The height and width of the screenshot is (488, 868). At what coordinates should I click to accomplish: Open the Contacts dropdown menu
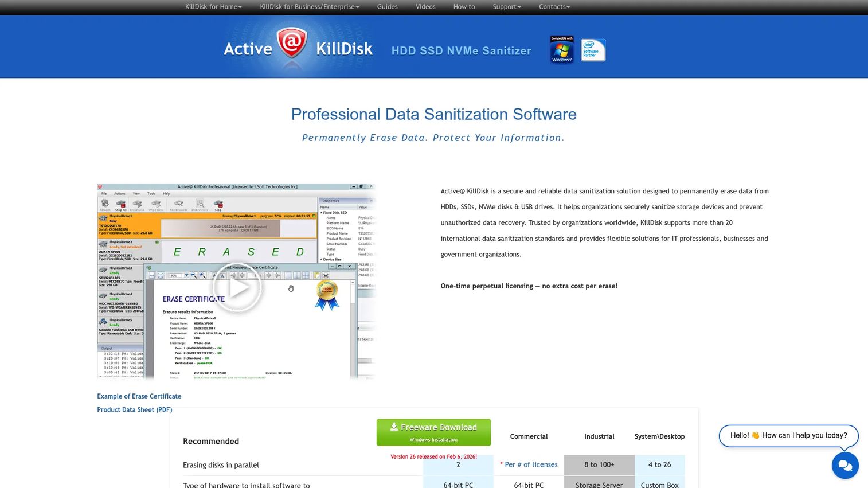[554, 7]
